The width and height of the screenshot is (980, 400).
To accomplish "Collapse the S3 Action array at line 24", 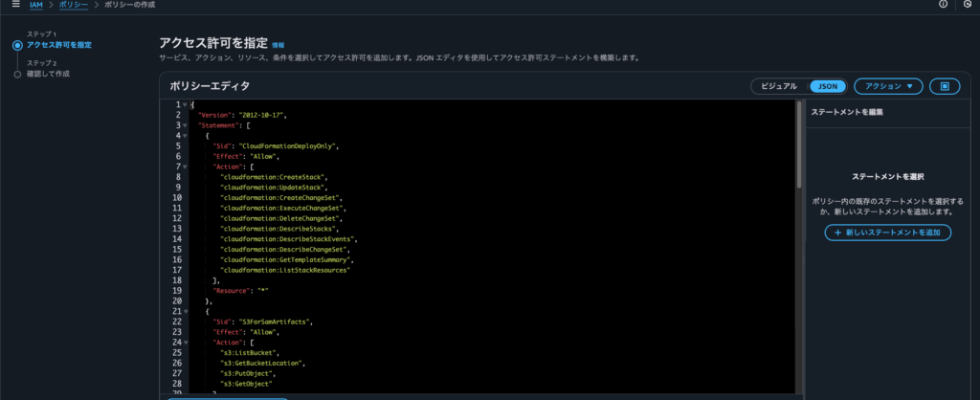I will tap(184, 343).
